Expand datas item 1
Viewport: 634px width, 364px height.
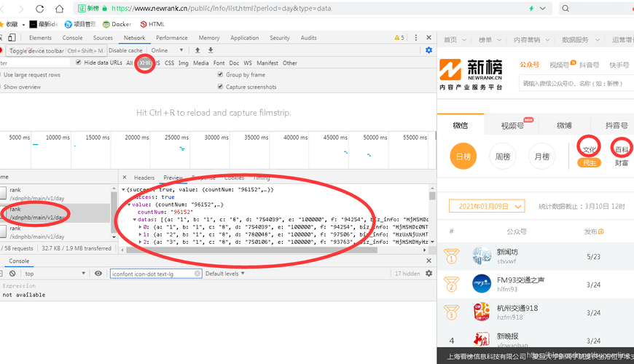(141, 234)
